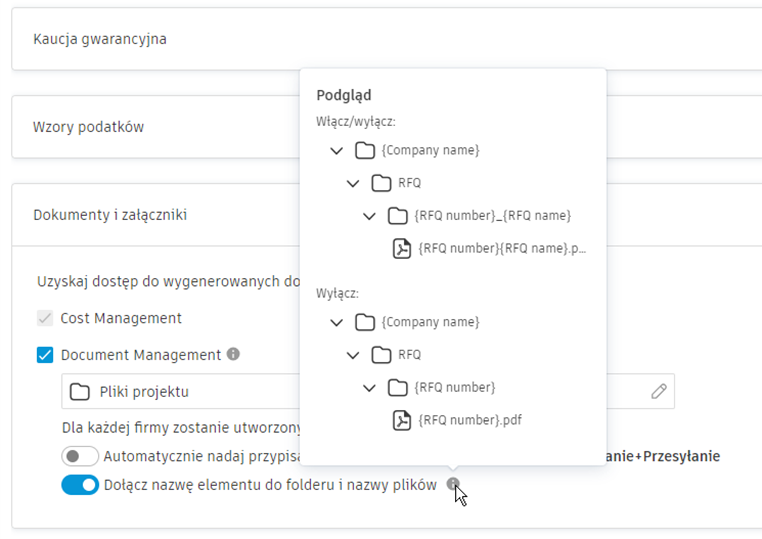Screen dimensions: 762x539
Task: Click the {RFQ number}_{RFQ name} folder icon
Action: tap(397, 216)
